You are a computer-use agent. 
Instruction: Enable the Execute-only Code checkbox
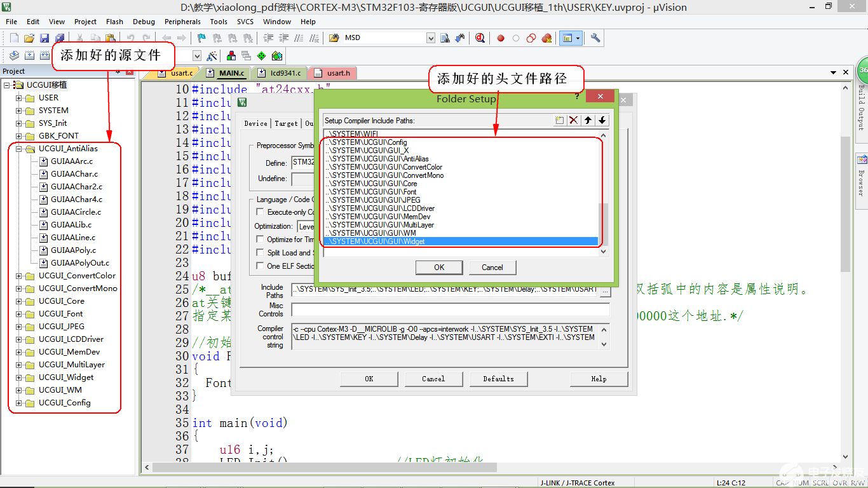(260, 212)
